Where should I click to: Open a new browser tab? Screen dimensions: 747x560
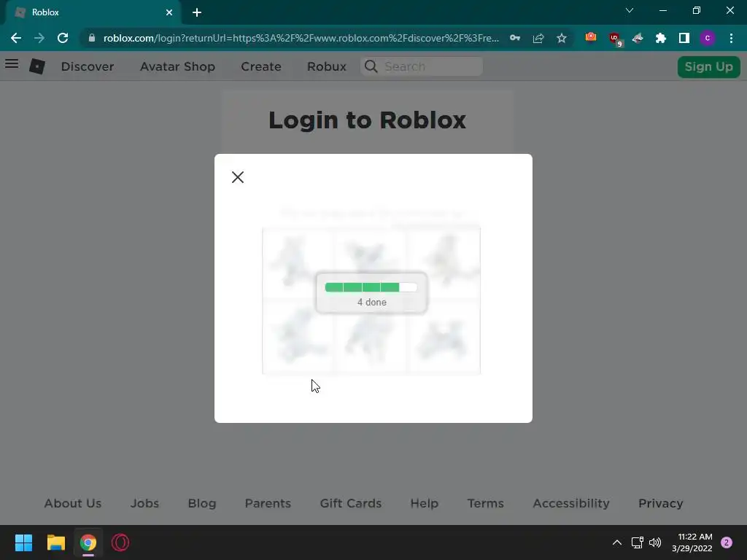(x=197, y=12)
